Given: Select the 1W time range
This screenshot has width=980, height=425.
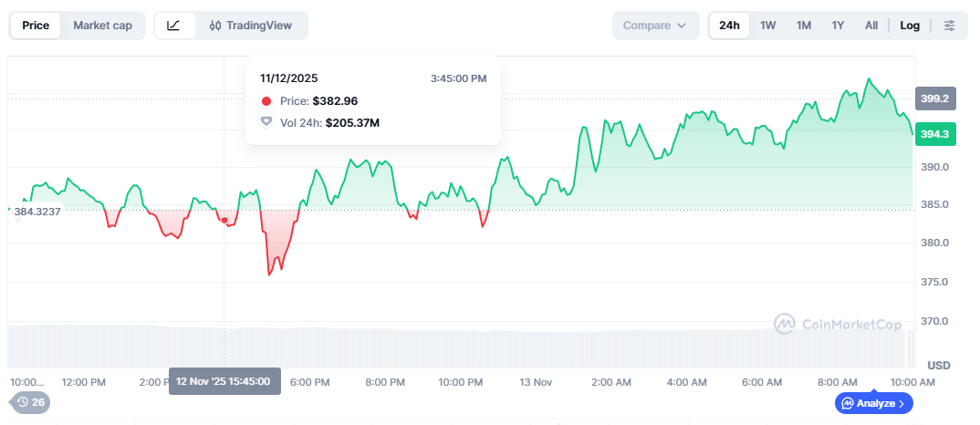Looking at the screenshot, I should click(767, 26).
